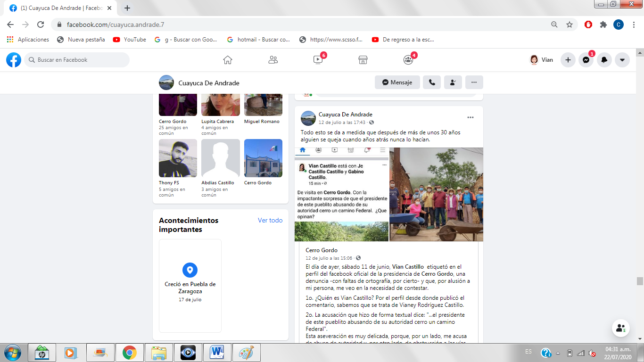
Task: Open the Cerro Gordo shared post author
Action: click(322, 250)
